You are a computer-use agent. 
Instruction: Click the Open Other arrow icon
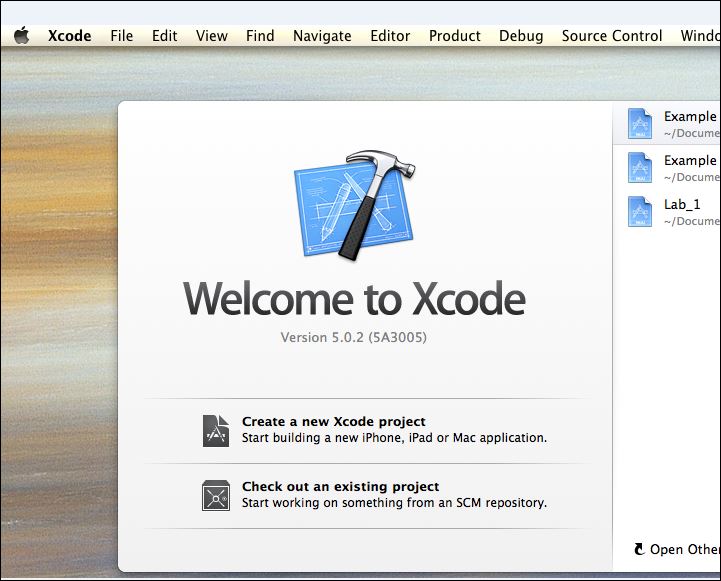tap(640, 549)
